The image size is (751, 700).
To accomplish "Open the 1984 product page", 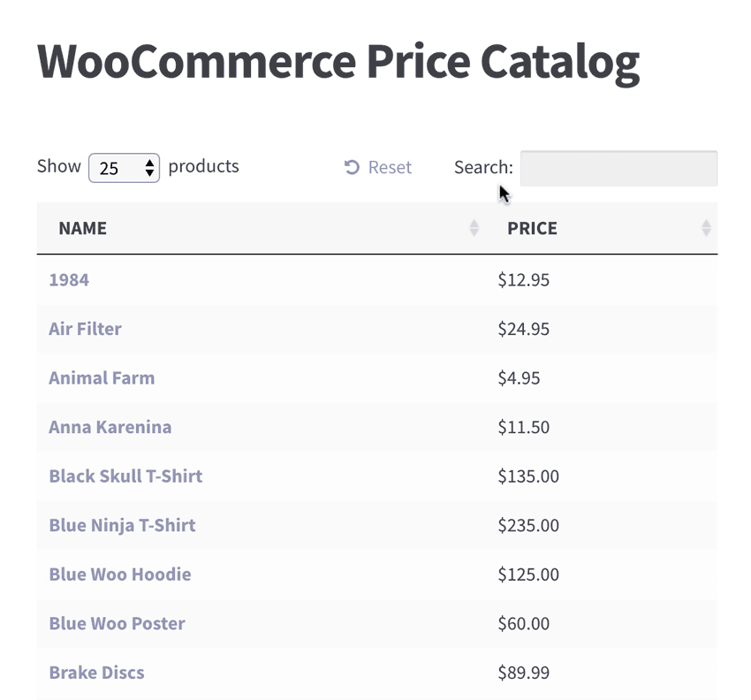I will pyautogui.click(x=68, y=279).
